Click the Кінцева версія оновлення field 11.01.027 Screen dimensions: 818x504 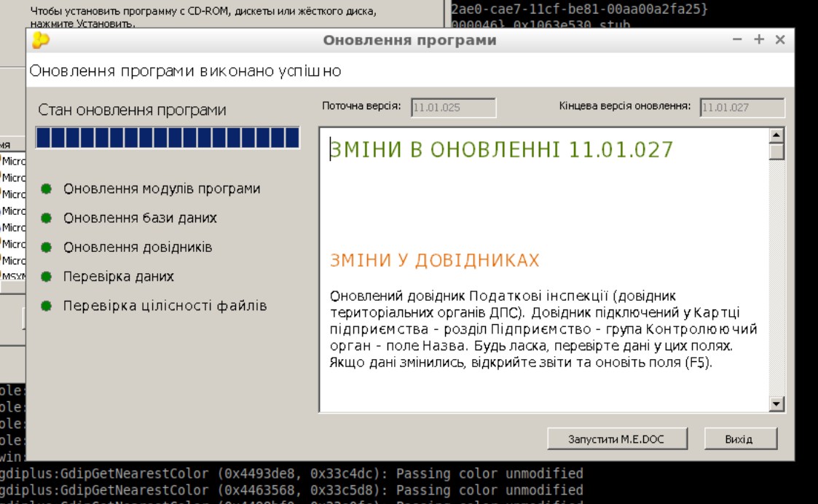pos(742,108)
